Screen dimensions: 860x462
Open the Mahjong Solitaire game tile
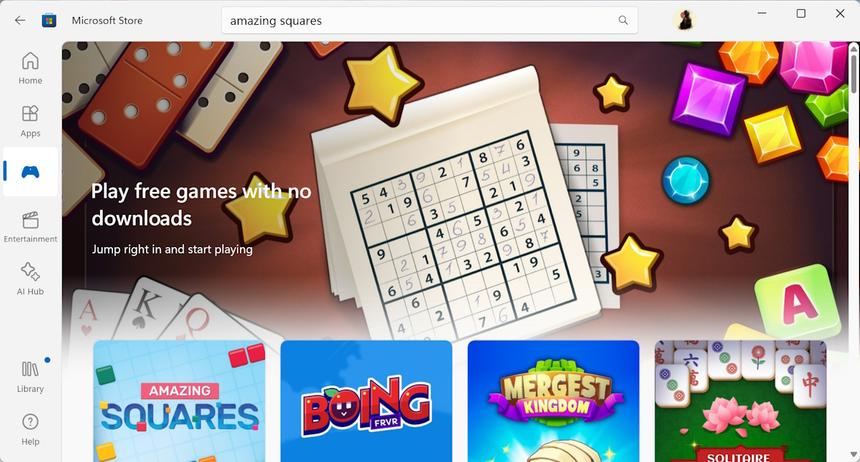pos(740,401)
